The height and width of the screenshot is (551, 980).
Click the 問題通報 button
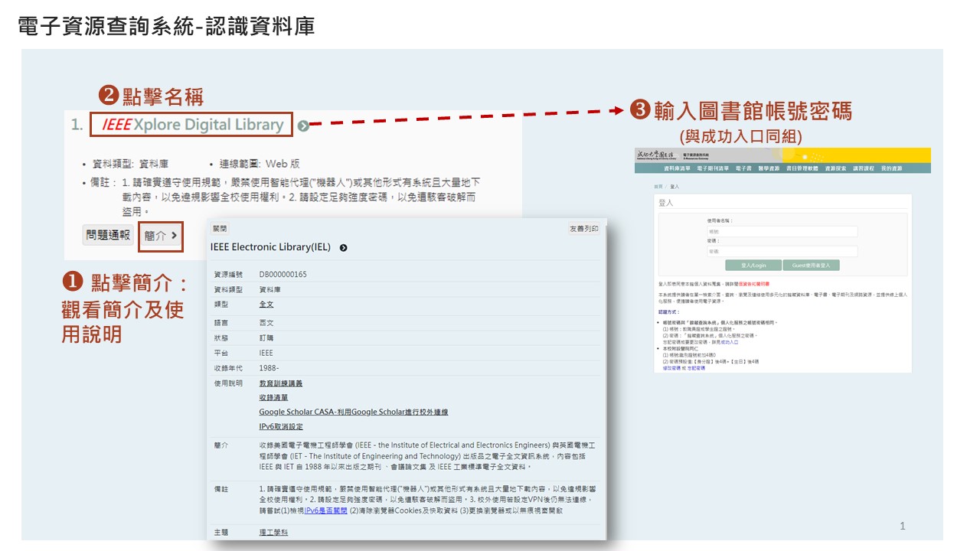click(109, 235)
